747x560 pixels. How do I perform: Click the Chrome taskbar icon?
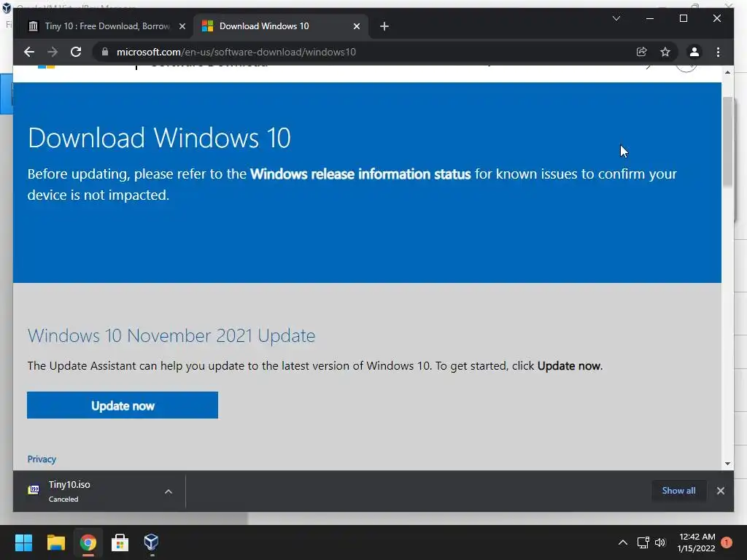tap(88, 542)
